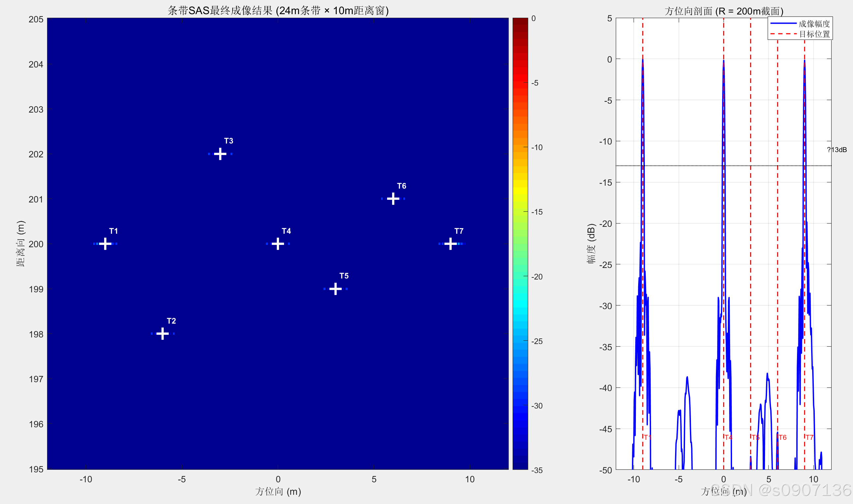Click the ?13dB annotation label
The image size is (853, 504).
click(x=837, y=150)
